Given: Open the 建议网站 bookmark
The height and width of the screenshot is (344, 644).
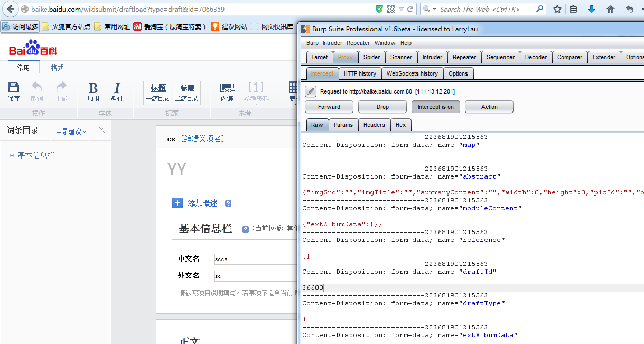Looking at the screenshot, I should 229,26.
